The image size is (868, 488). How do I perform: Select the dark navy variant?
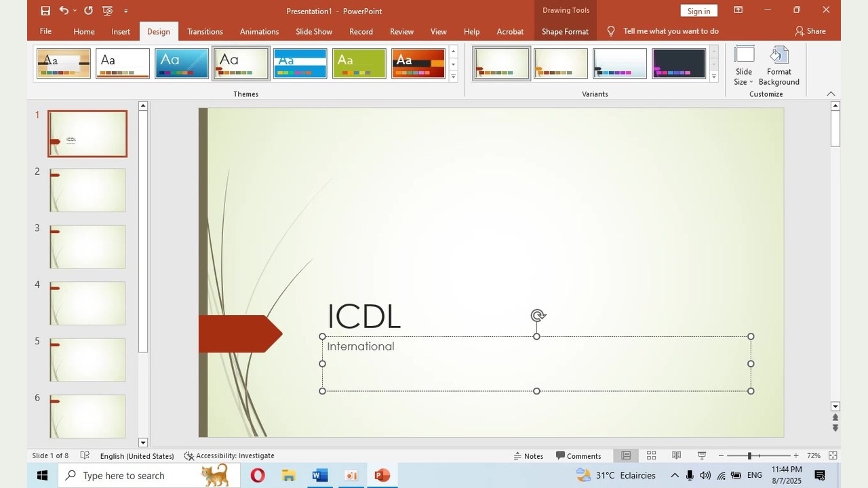679,63
